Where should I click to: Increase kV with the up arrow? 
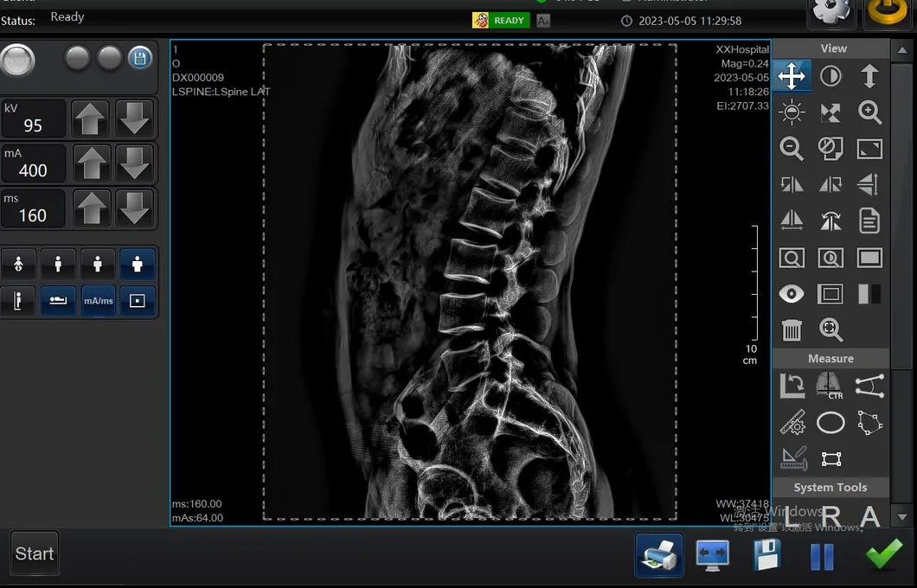click(91, 118)
